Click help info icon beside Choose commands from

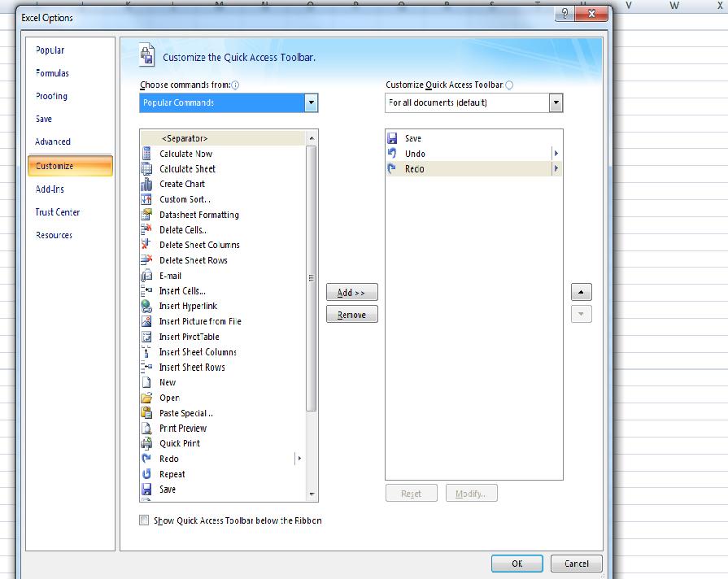[235, 85]
